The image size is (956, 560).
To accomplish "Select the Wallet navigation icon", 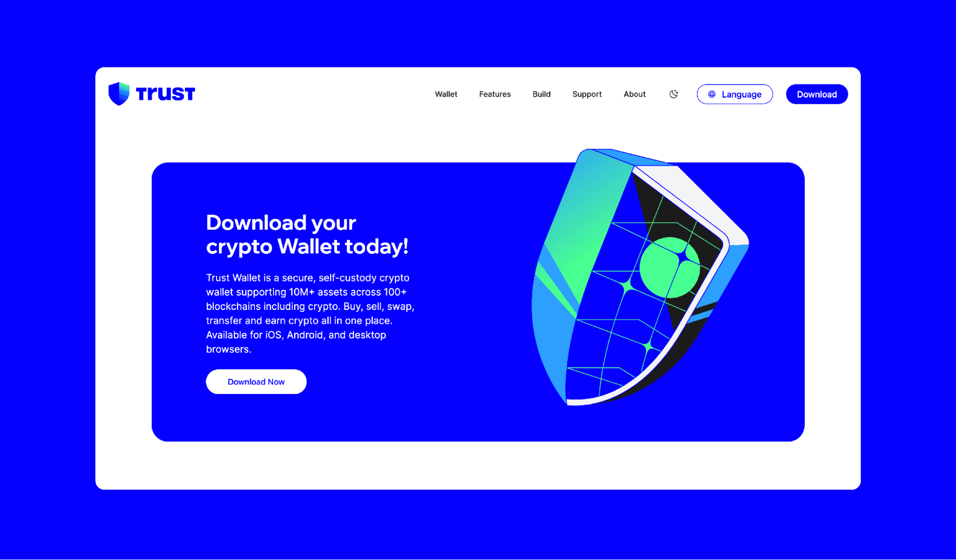I will point(445,94).
